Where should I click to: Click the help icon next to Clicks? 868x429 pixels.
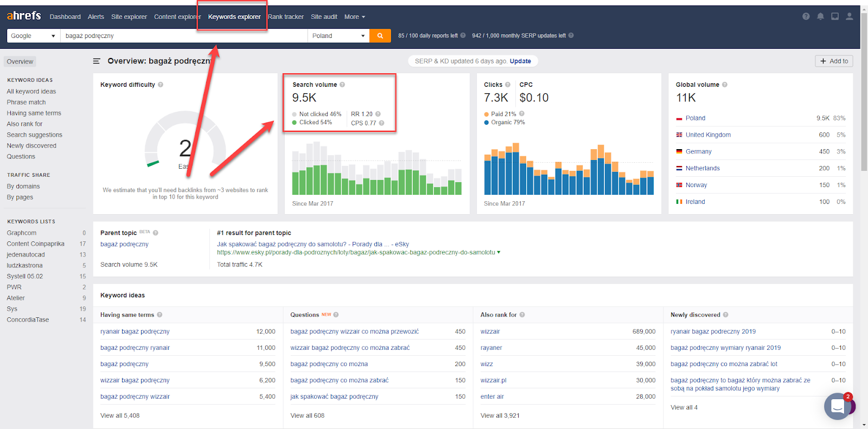508,85
